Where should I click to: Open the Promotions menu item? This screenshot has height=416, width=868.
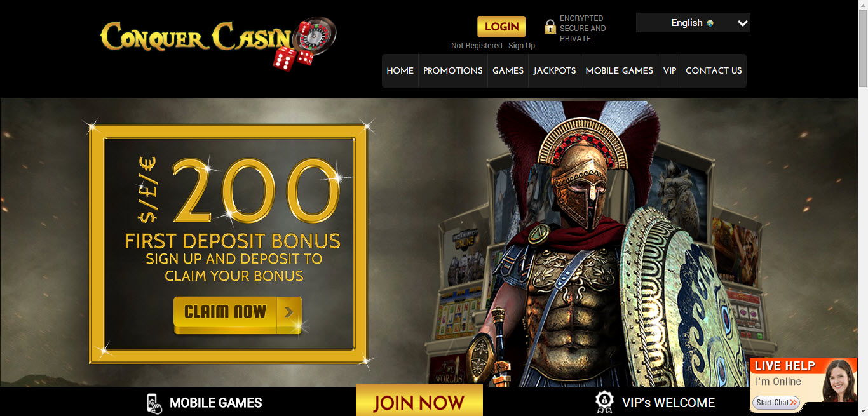point(453,70)
